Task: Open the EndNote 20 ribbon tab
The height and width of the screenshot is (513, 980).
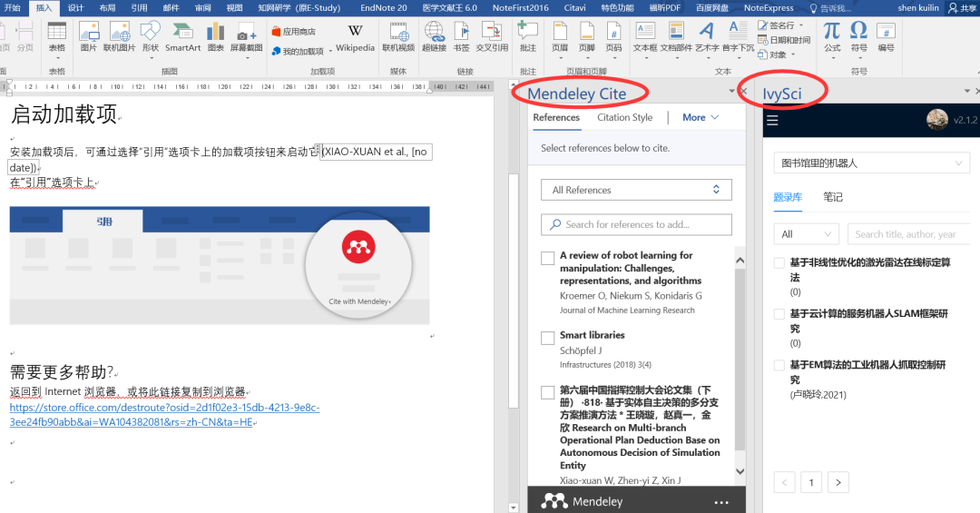Action: (x=384, y=7)
